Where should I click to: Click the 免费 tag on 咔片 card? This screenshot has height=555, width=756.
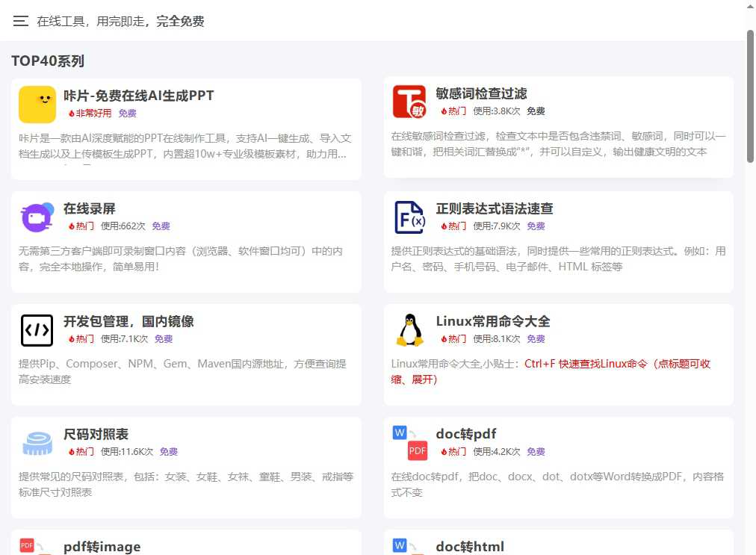pyautogui.click(x=127, y=113)
